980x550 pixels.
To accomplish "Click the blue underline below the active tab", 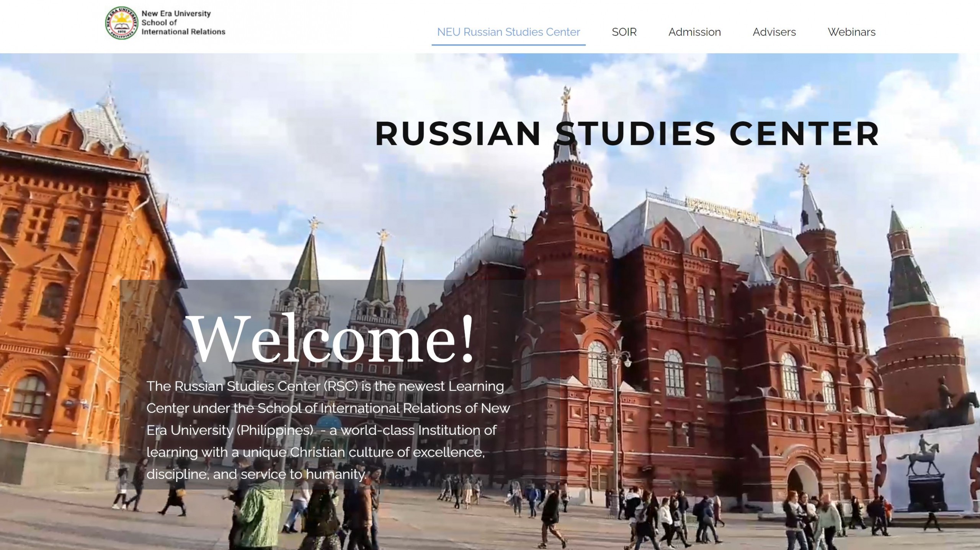I will [508, 45].
